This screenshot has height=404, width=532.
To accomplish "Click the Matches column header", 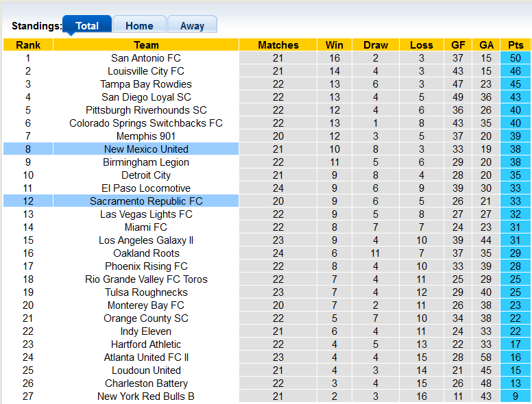I will tap(278, 45).
